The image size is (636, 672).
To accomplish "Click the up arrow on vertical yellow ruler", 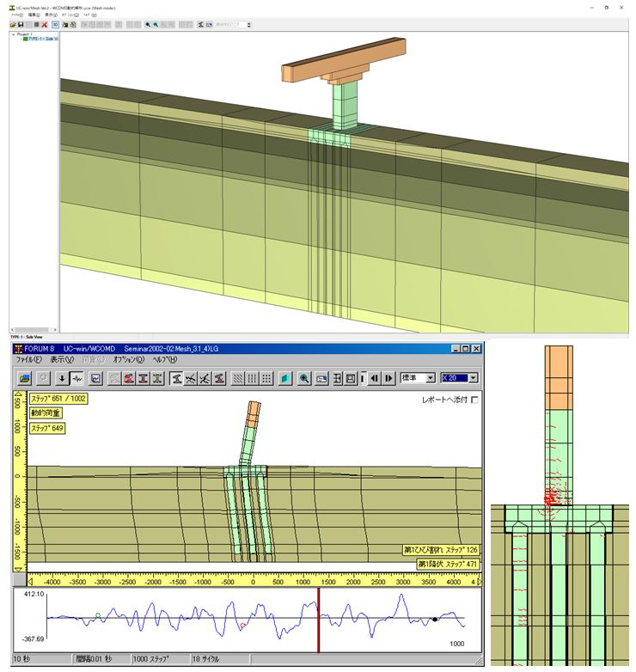I will pos(18,393).
